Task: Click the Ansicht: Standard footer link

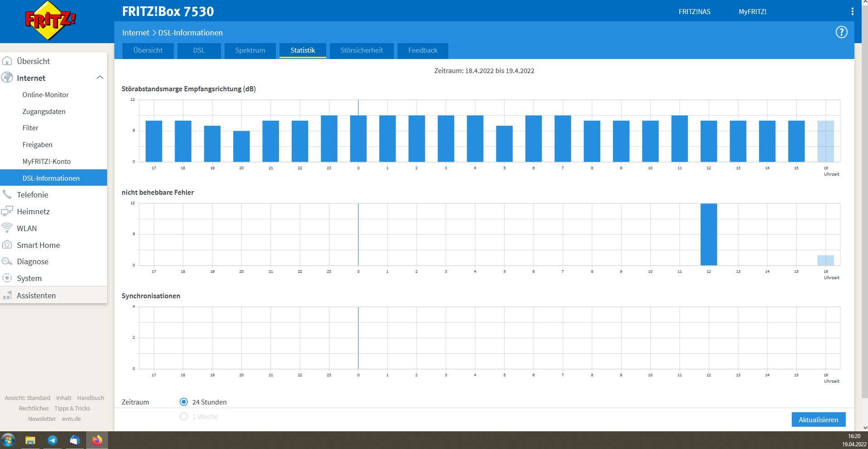Action: coord(28,398)
